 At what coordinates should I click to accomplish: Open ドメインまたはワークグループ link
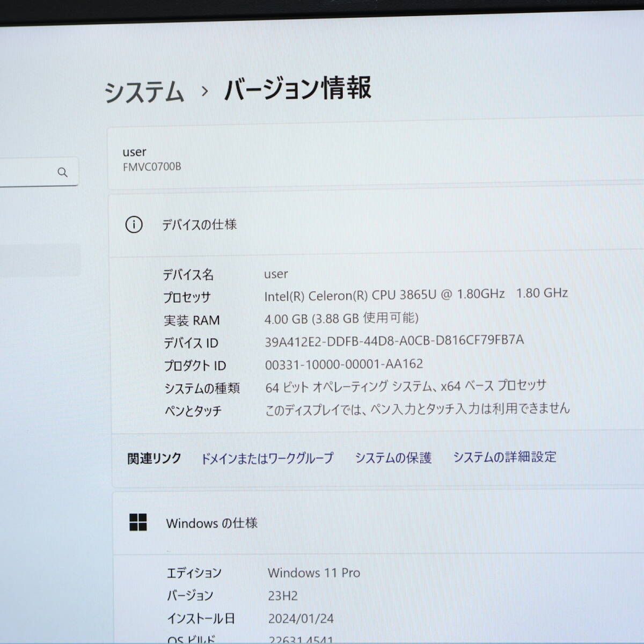(267, 458)
